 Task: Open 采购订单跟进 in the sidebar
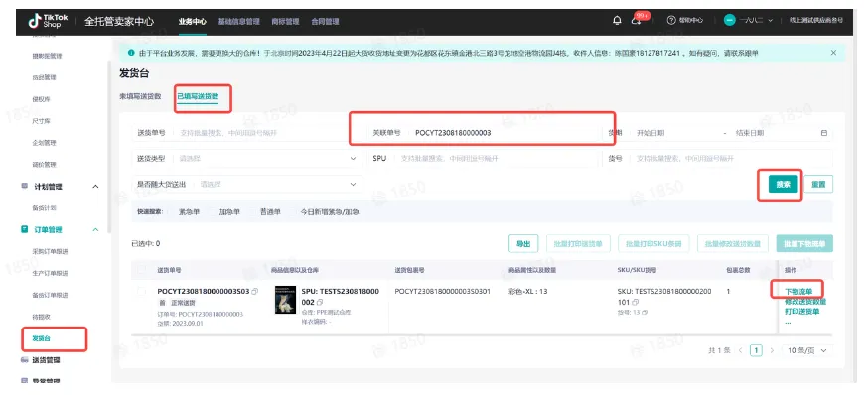(x=50, y=252)
